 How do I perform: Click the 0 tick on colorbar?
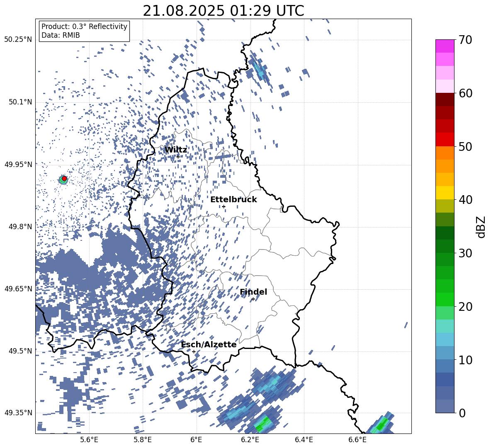click(x=462, y=413)
